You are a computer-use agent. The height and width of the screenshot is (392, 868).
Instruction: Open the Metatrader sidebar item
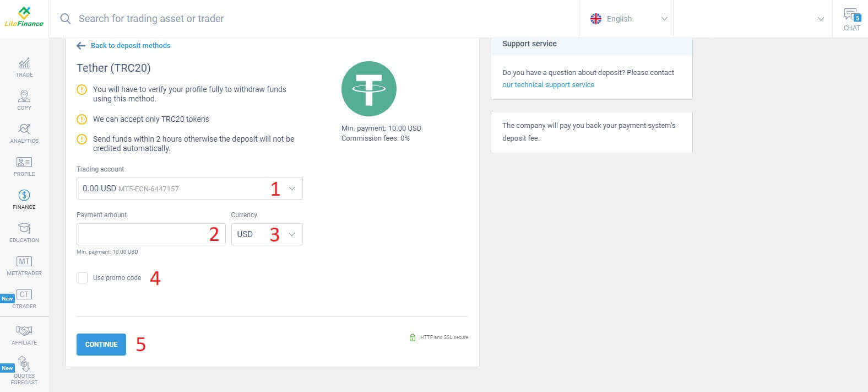24,266
